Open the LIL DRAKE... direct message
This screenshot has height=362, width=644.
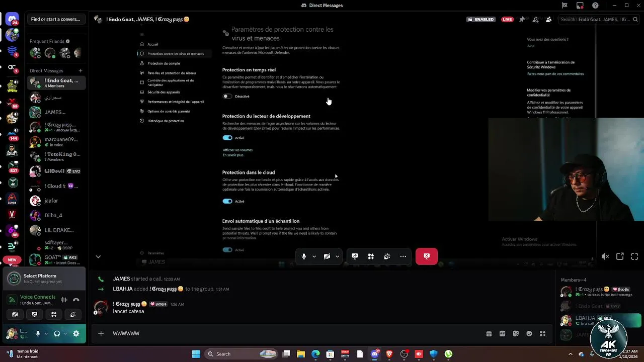point(56,230)
